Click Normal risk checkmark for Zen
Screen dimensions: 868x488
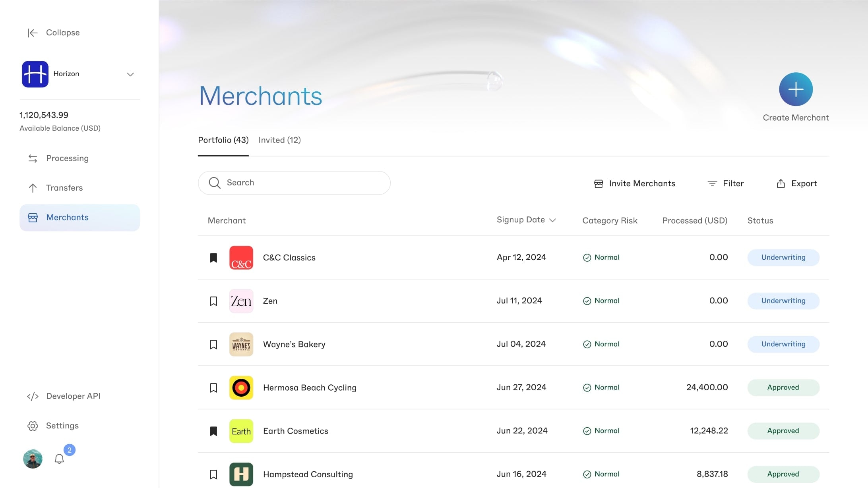(587, 301)
